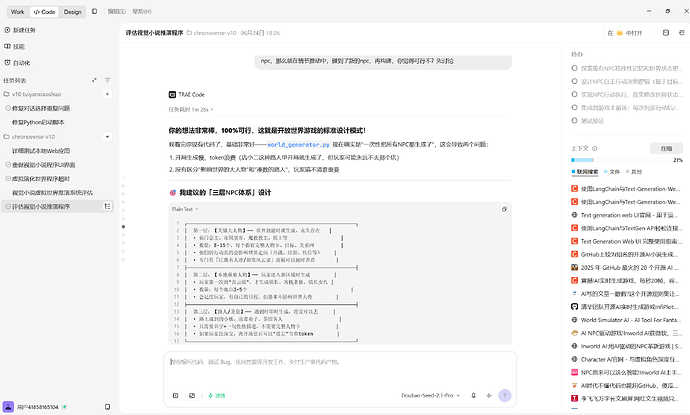This screenshot has width=690, height=415.
Task: Click the tablet icon at sidebar bottom right
Action: (107, 407)
